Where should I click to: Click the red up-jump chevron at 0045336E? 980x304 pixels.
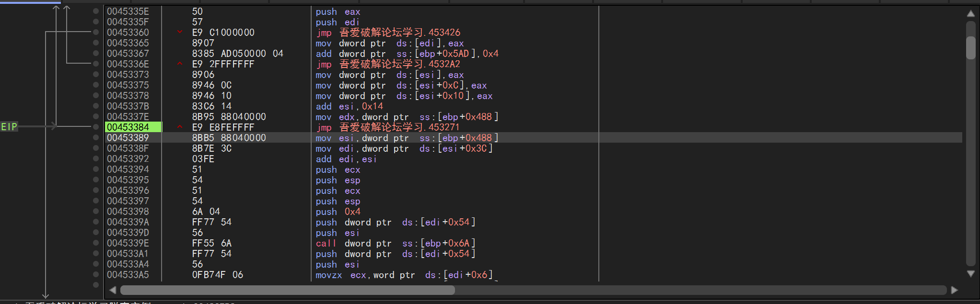coord(180,64)
